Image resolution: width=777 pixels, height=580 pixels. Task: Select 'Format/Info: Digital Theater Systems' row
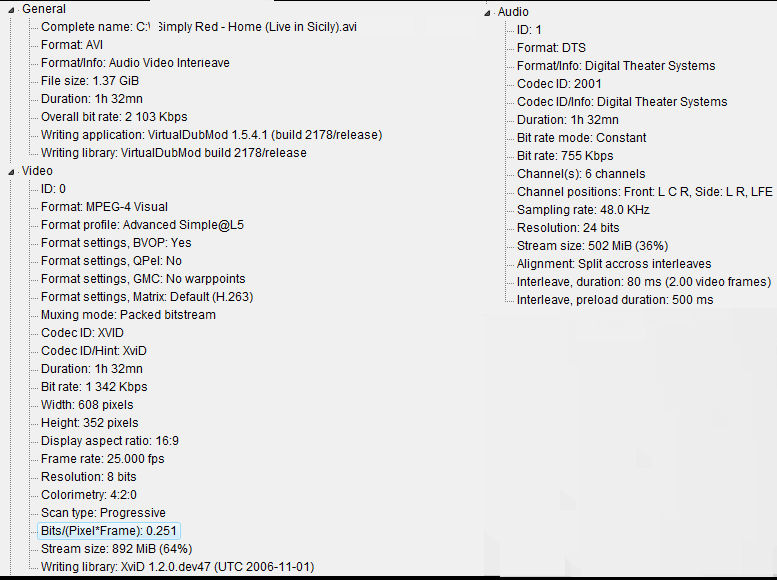[x=616, y=66]
